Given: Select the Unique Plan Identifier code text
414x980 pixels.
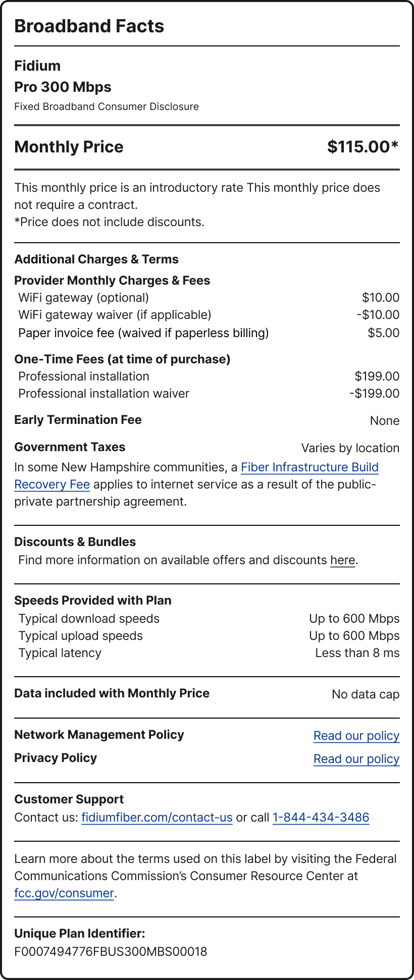Looking at the screenshot, I should point(111,952).
